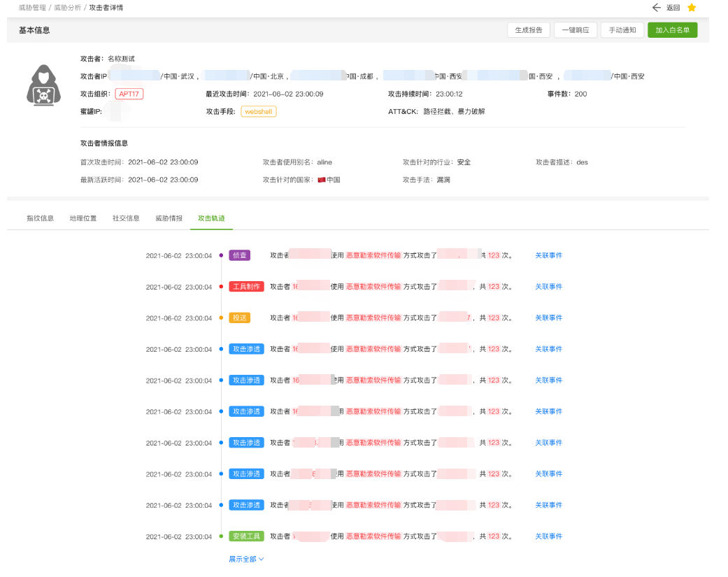Switch to the 指纹信息 tab
The height and width of the screenshot is (577, 728).
click(x=40, y=218)
